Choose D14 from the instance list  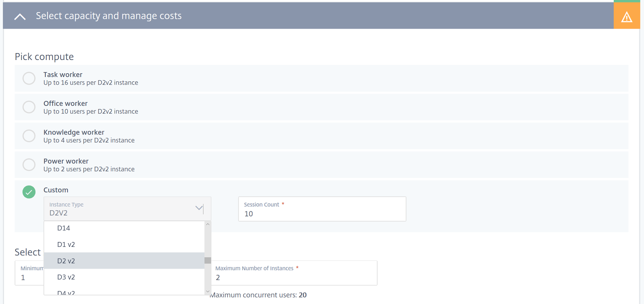tap(64, 228)
